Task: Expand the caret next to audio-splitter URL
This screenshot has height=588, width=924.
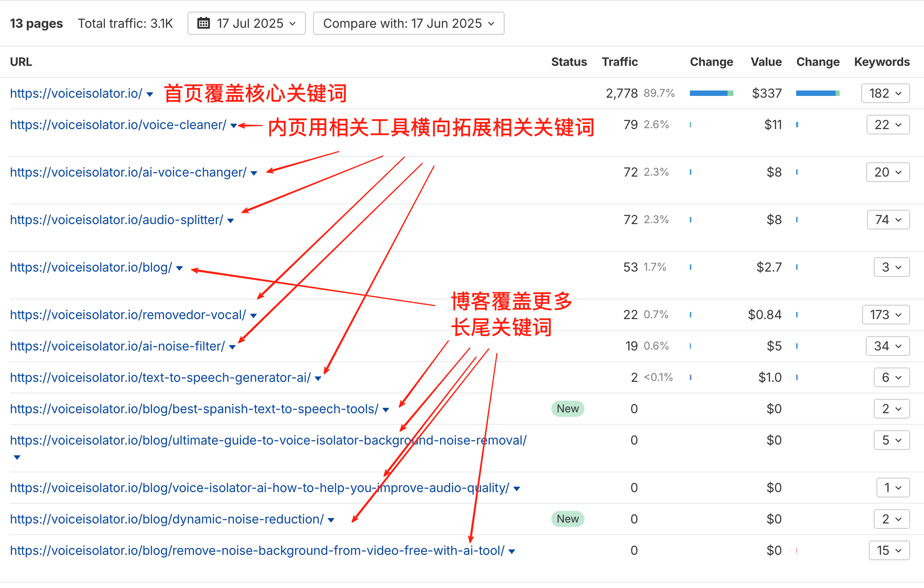Action: [231, 221]
